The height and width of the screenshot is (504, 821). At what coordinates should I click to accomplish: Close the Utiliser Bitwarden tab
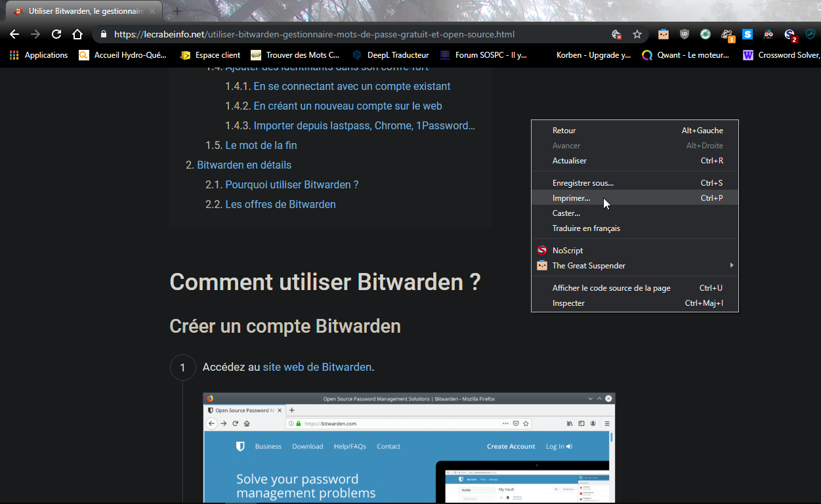(x=152, y=11)
